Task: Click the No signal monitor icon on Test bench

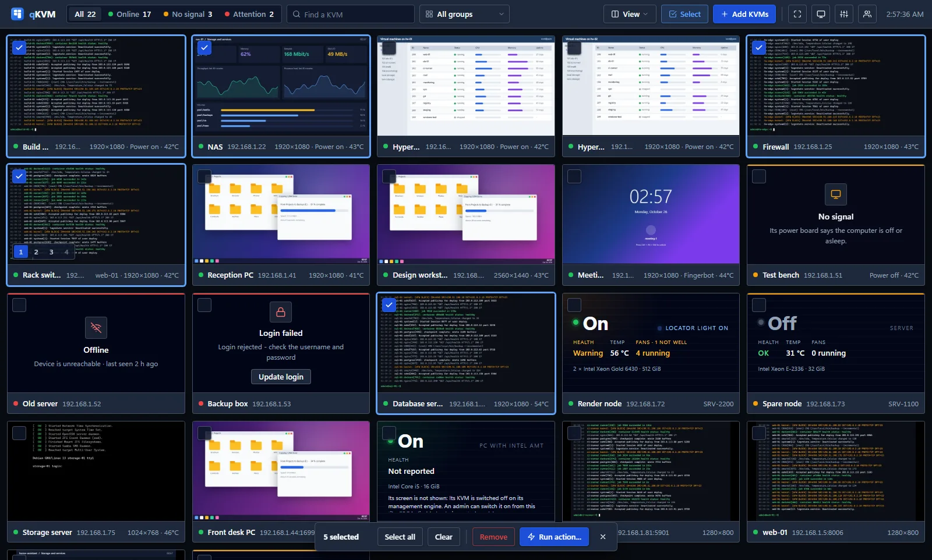Action: point(836,194)
